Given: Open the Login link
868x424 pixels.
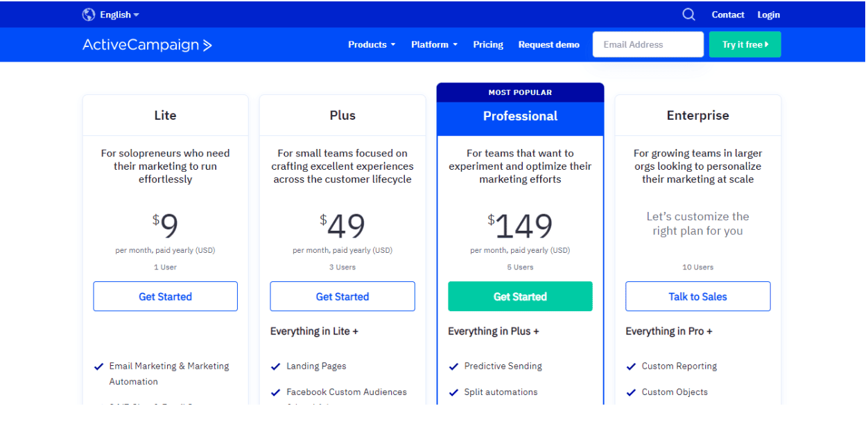Looking at the screenshot, I should 768,15.
